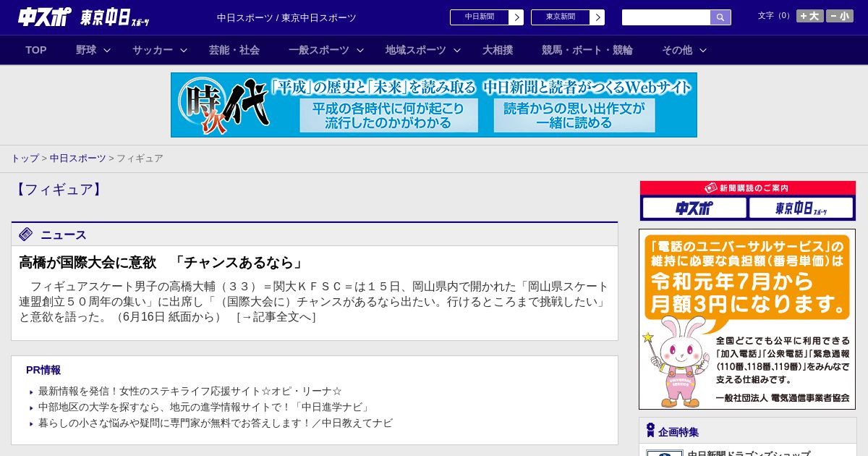Open 中日進学ナビ PR link
This screenshot has height=456, width=868.
point(205,407)
